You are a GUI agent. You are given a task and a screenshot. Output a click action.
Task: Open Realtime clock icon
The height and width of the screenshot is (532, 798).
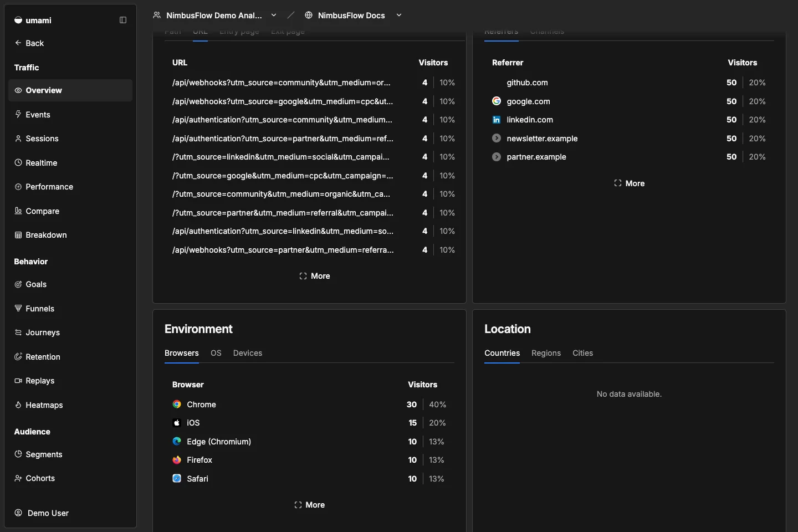(x=18, y=162)
